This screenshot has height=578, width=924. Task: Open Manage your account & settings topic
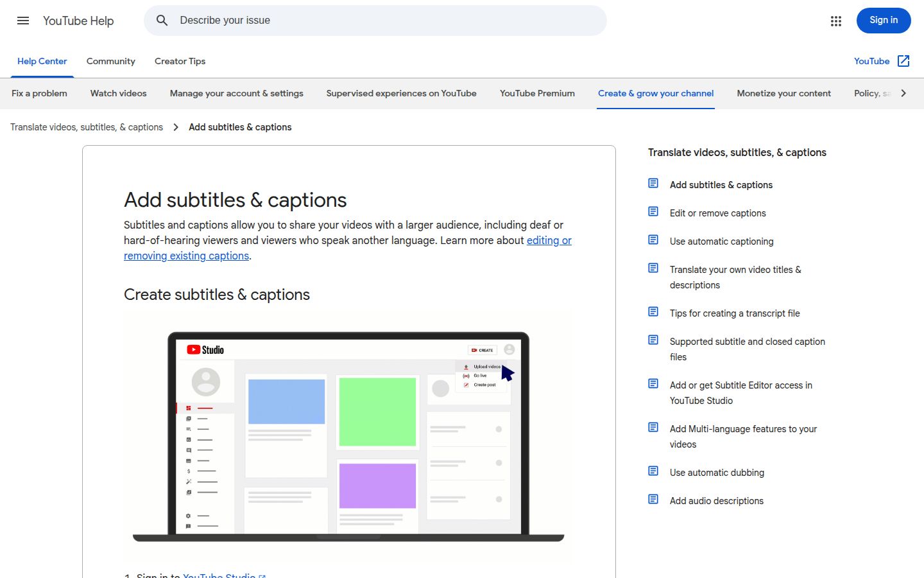tap(237, 93)
